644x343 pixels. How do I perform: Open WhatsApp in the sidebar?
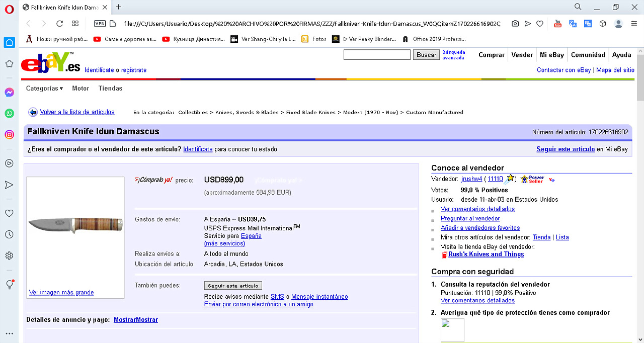[x=9, y=114]
